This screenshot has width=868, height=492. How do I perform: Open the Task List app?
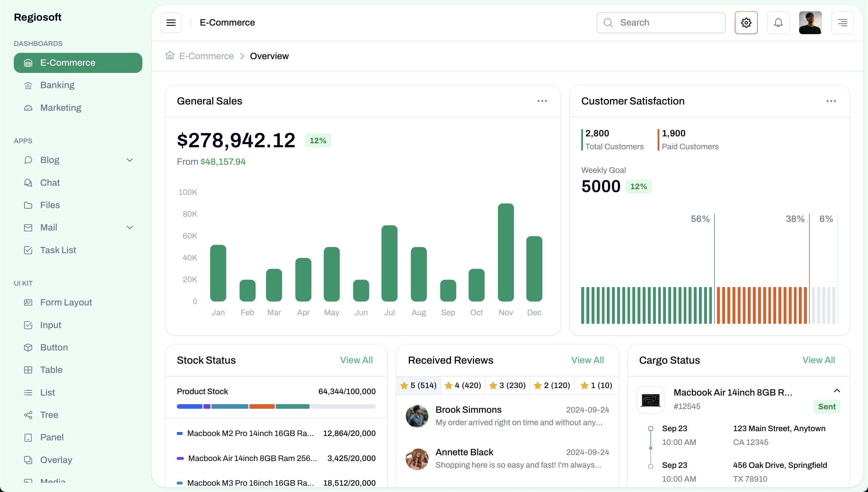(x=58, y=250)
